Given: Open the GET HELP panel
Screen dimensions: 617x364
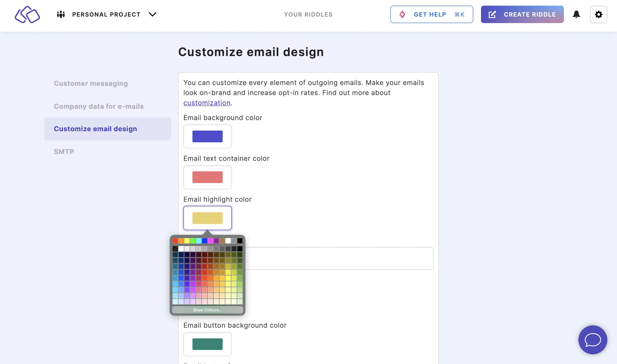Looking at the screenshot, I should pos(431,14).
